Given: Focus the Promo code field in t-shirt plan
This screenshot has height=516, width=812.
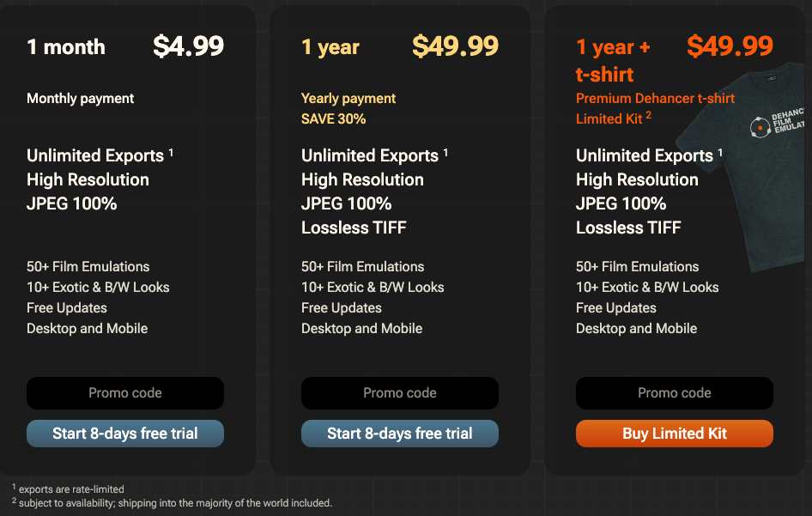Looking at the screenshot, I should (675, 393).
